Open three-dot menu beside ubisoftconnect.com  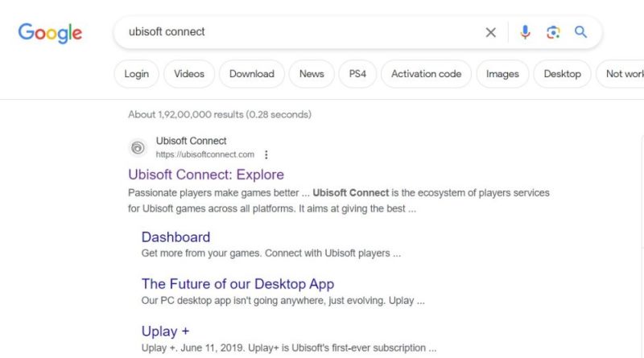(x=266, y=154)
